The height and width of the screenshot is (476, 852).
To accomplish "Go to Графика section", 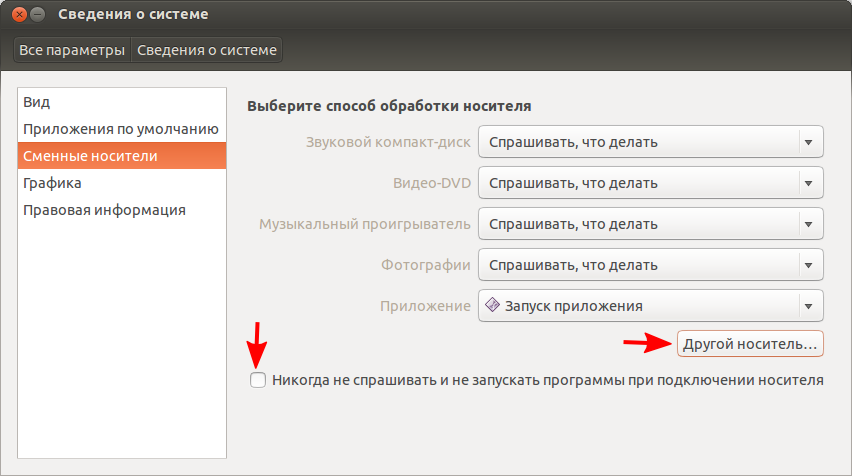I will (x=122, y=183).
